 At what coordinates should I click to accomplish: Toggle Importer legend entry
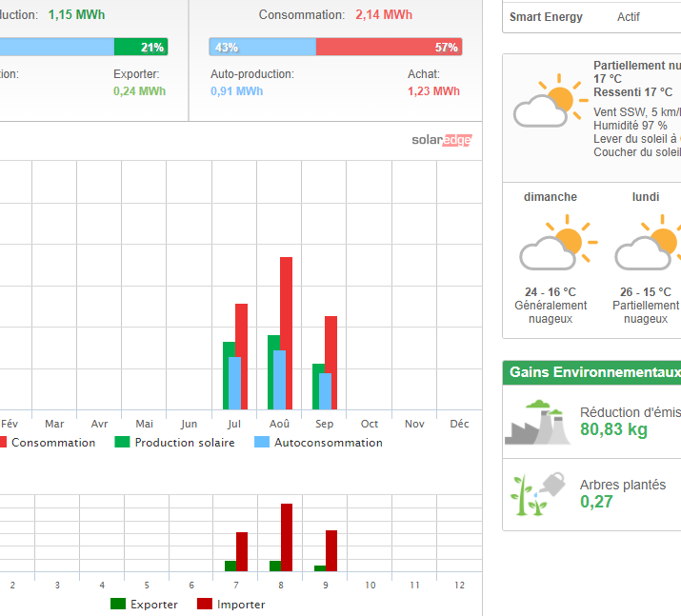231,605
